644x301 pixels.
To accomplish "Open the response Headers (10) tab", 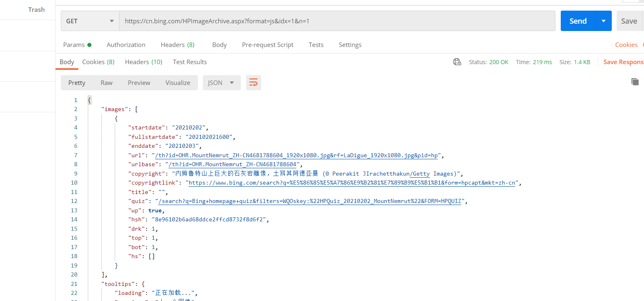I will (144, 62).
